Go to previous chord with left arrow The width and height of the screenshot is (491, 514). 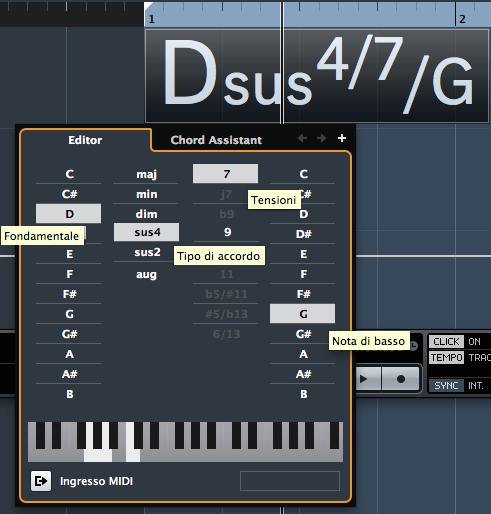point(302,138)
